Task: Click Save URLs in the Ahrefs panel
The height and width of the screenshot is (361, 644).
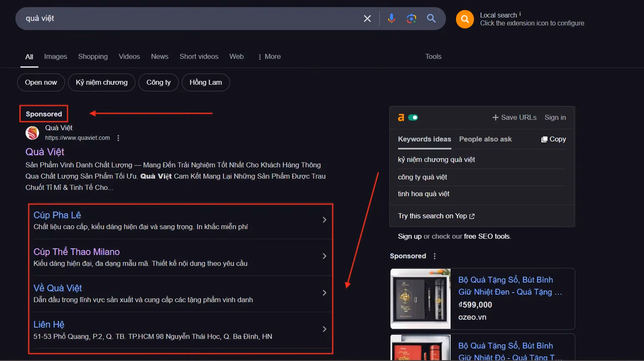Action: [x=514, y=118]
